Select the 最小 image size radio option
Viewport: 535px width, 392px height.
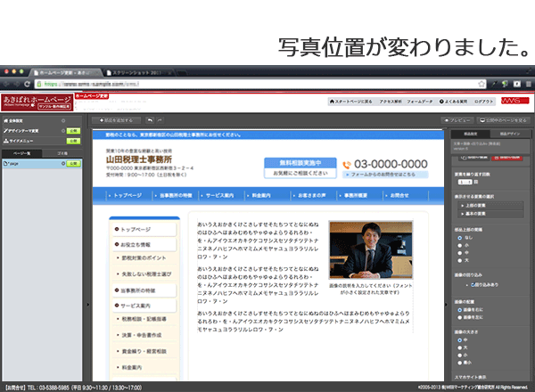[x=460, y=363]
